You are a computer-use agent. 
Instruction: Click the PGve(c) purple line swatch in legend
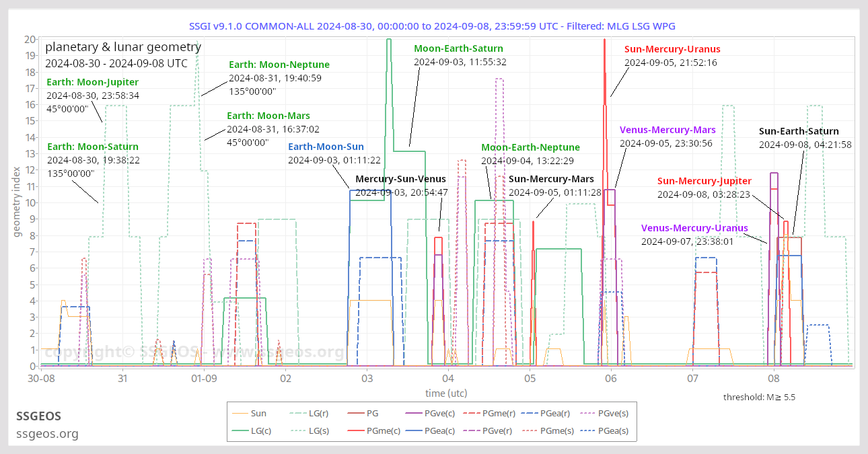(417, 414)
